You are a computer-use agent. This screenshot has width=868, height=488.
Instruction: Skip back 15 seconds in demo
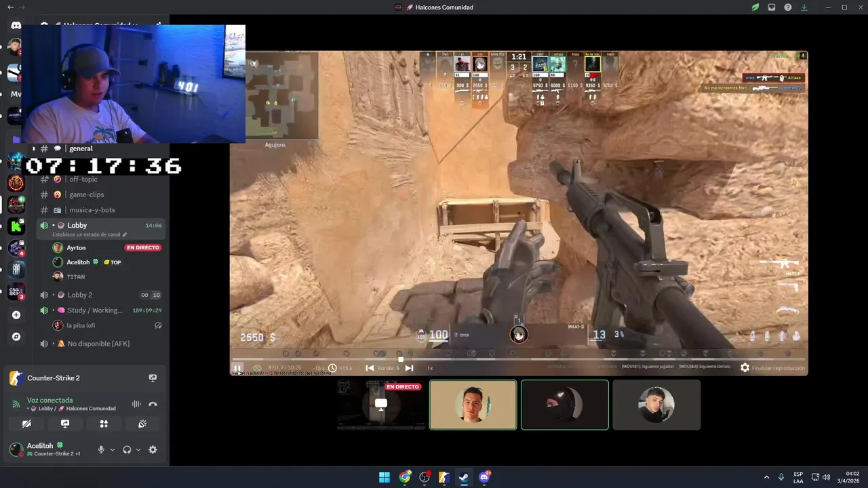319,368
